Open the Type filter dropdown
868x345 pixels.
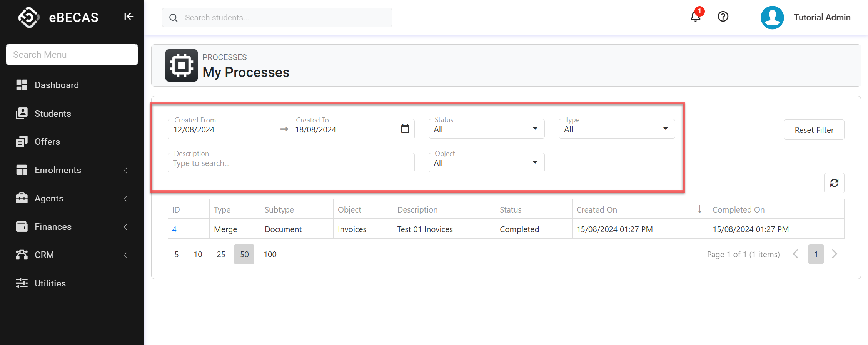click(616, 129)
